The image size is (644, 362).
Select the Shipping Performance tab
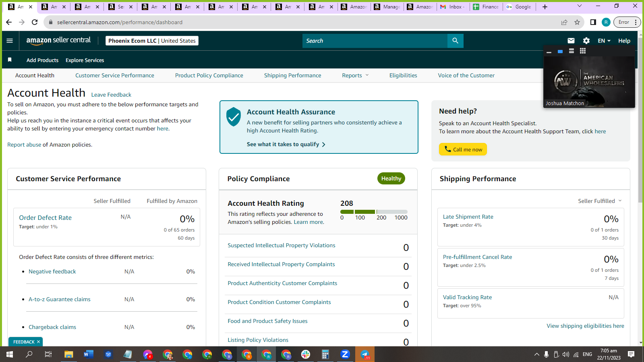pyautogui.click(x=293, y=75)
